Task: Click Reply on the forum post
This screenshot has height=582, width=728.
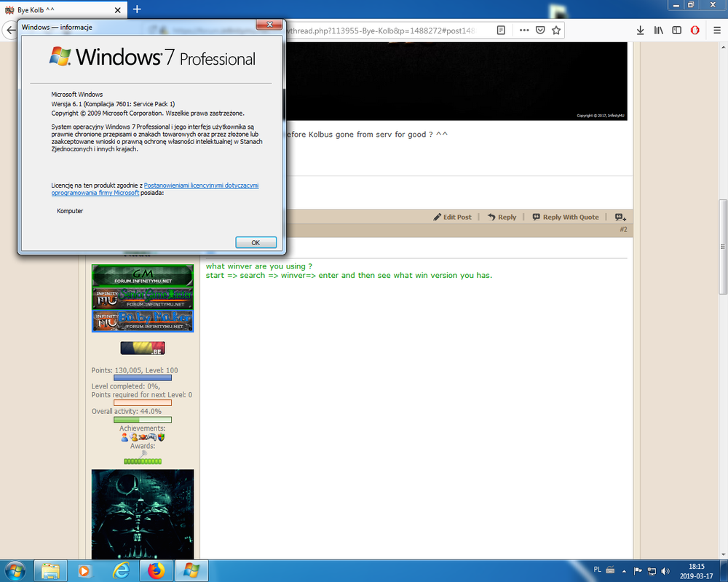Action: tap(502, 217)
